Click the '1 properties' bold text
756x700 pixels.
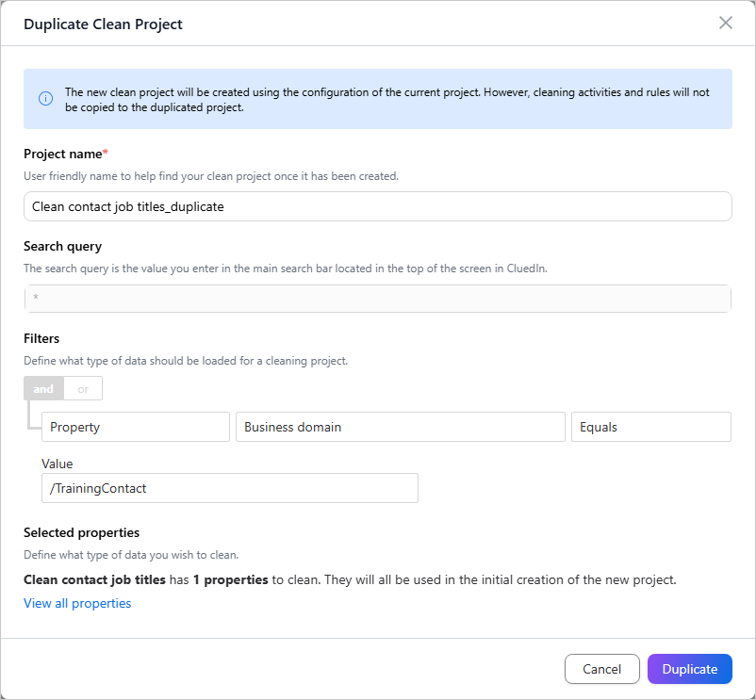(230, 579)
